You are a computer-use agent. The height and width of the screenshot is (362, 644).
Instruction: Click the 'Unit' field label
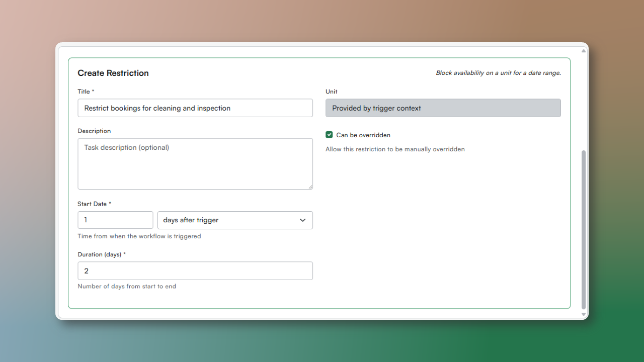(332, 92)
